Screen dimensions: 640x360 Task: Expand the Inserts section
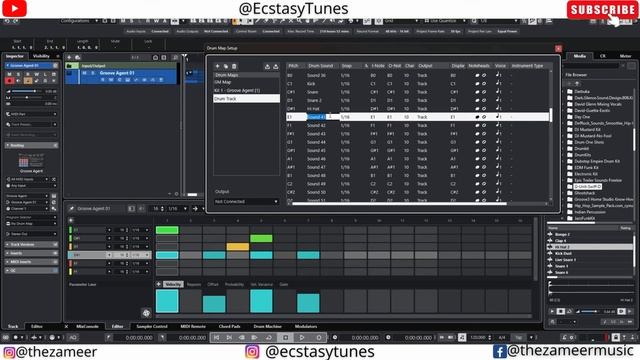[x=31, y=253]
